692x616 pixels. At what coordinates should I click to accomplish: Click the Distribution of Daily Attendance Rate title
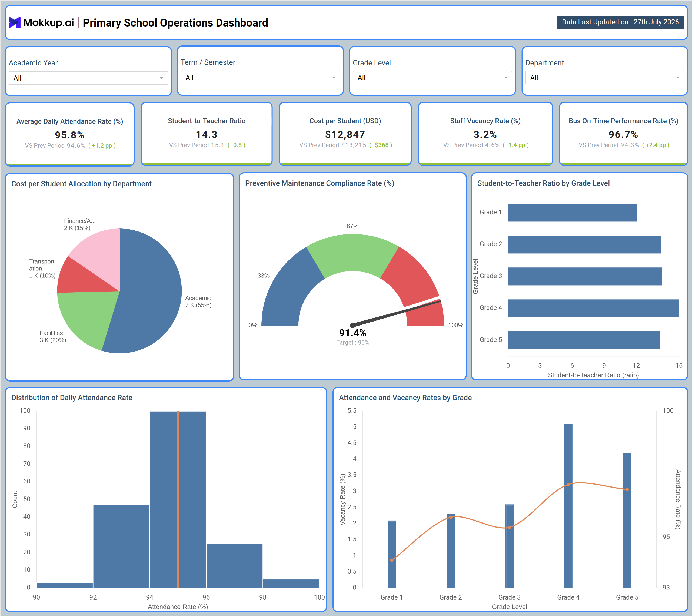point(72,398)
